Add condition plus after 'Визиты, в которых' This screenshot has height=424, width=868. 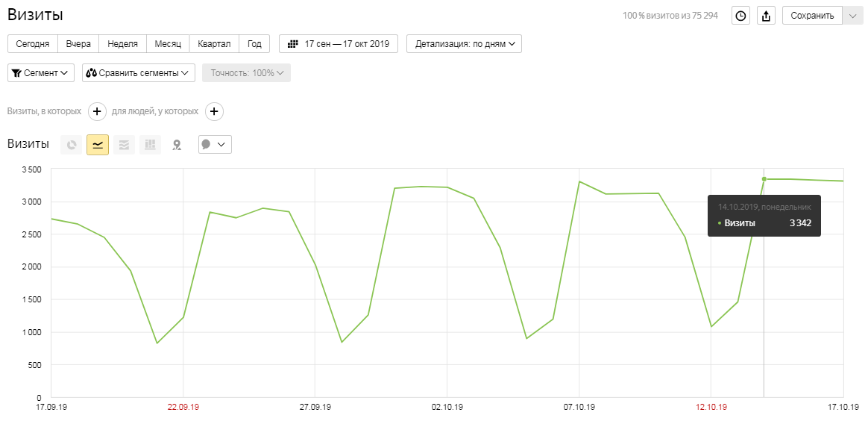click(x=97, y=111)
